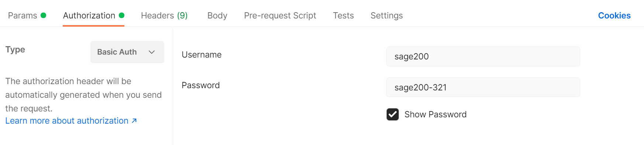
Task: Open Learn more about authorization link
Action: click(x=67, y=121)
